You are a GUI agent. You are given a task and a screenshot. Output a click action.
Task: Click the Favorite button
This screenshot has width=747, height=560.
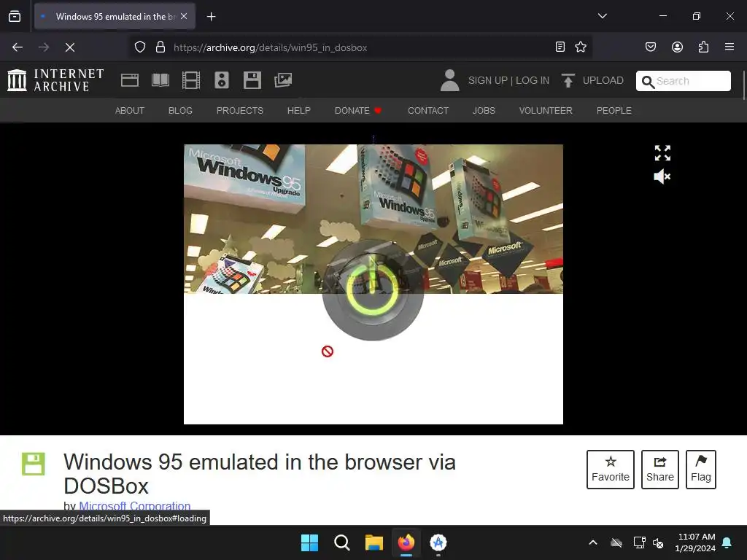611,469
